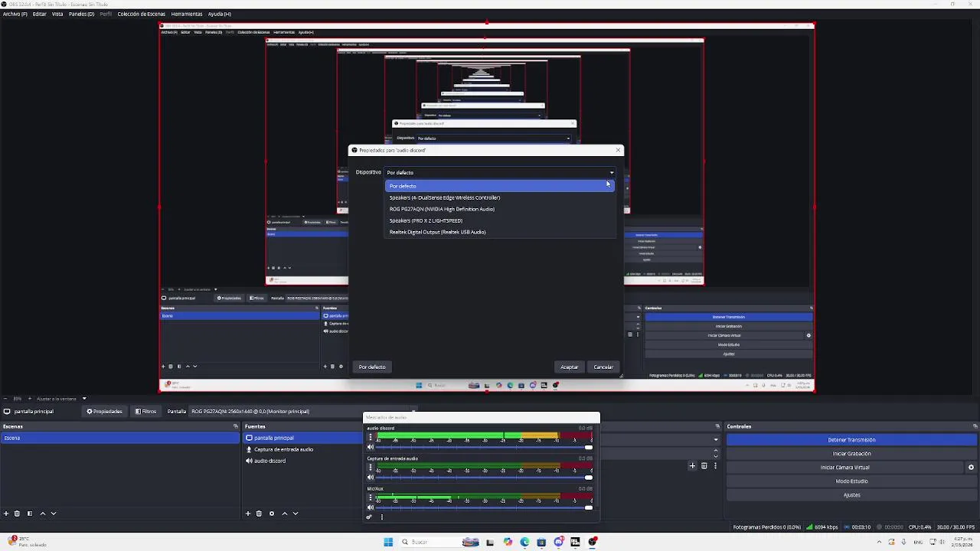980x551 pixels.
Task: Open the mixer's bottom three-dot options menu
Action: 382,517
